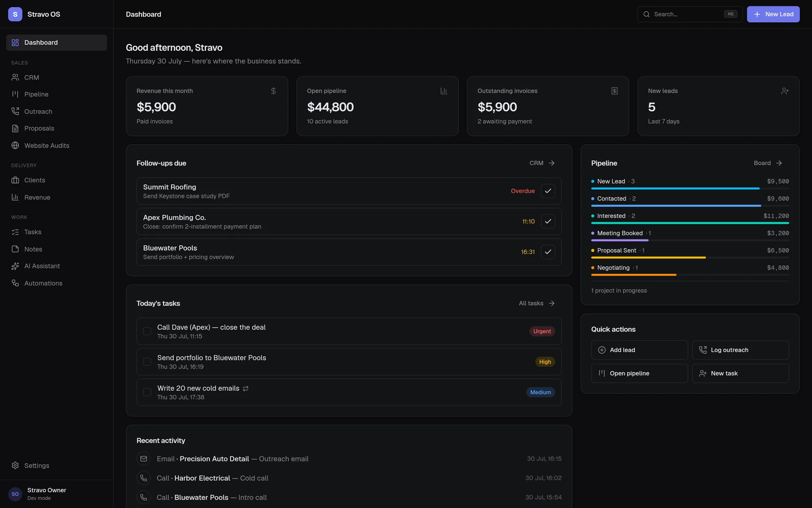Click the Contacted stage $9,600 amount
This screenshot has height=508, width=812.
click(x=778, y=199)
